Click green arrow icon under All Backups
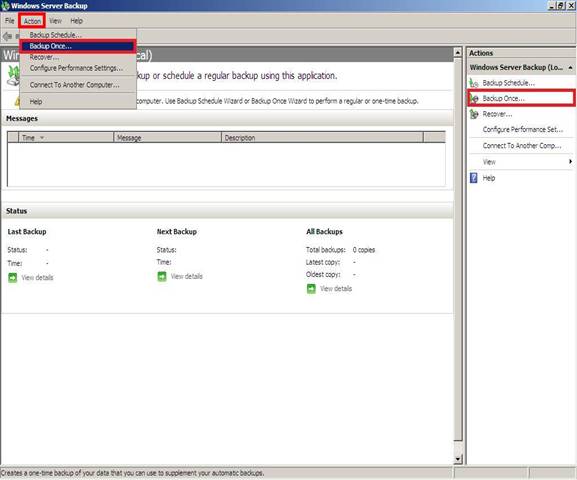Viewport: 577px width, 480px height. (x=311, y=289)
